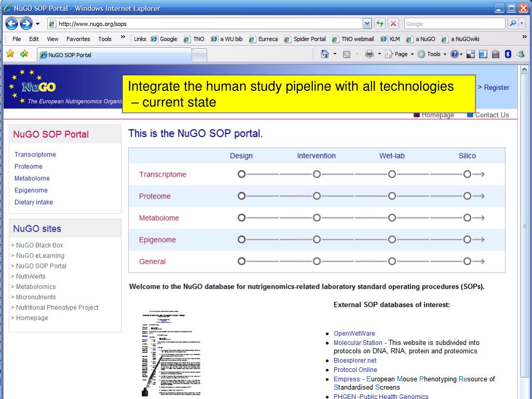Click the Print icon

pyautogui.click(x=369, y=54)
